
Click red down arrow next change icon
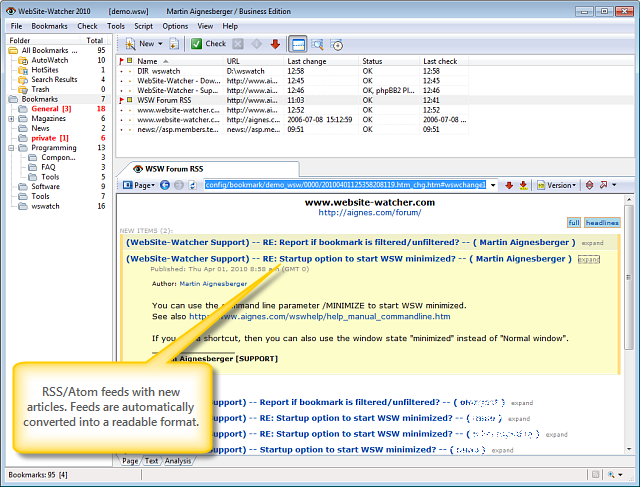tap(509, 185)
